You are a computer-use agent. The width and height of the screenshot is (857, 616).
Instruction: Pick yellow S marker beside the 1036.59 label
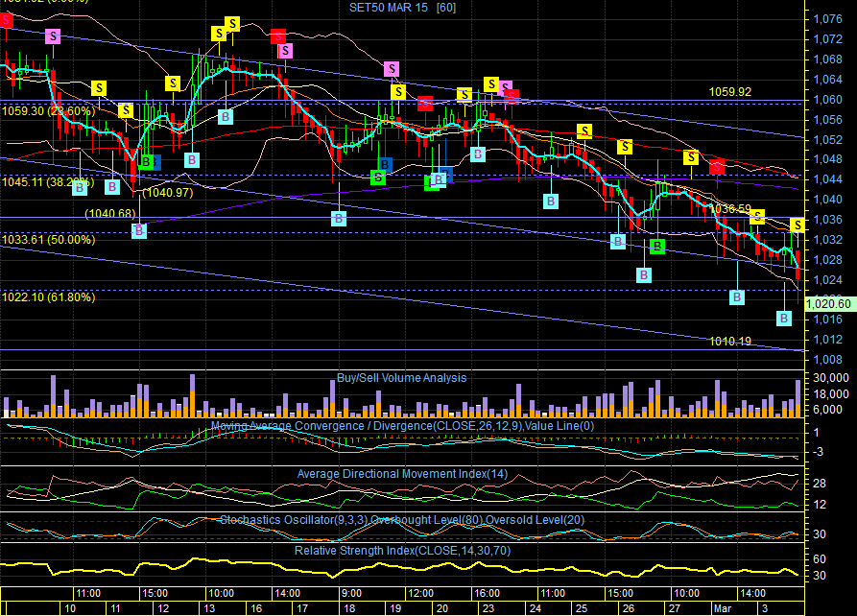757,217
